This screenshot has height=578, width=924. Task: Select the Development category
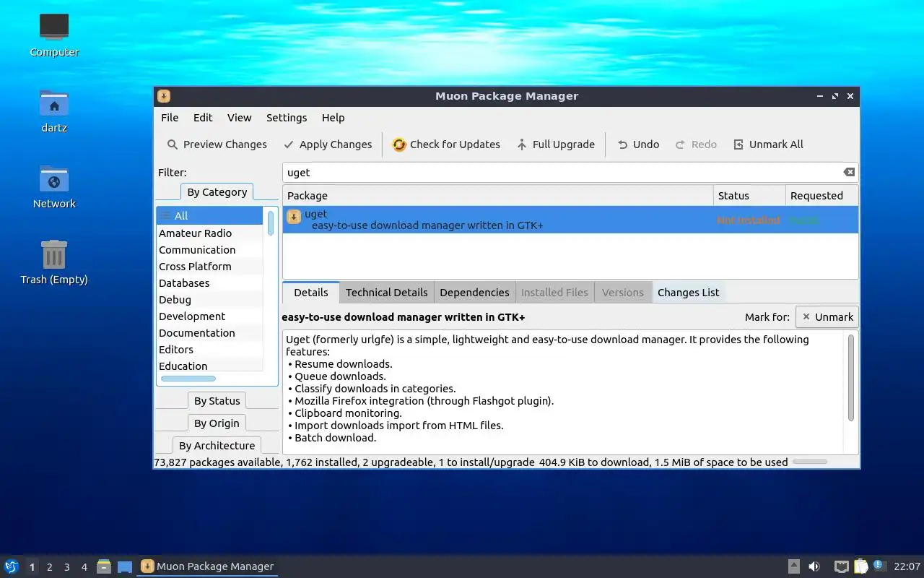click(x=209, y=316)
